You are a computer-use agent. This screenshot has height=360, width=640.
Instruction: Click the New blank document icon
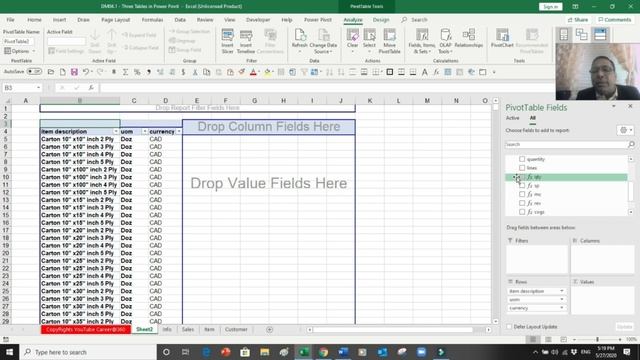tap(62, 72)
